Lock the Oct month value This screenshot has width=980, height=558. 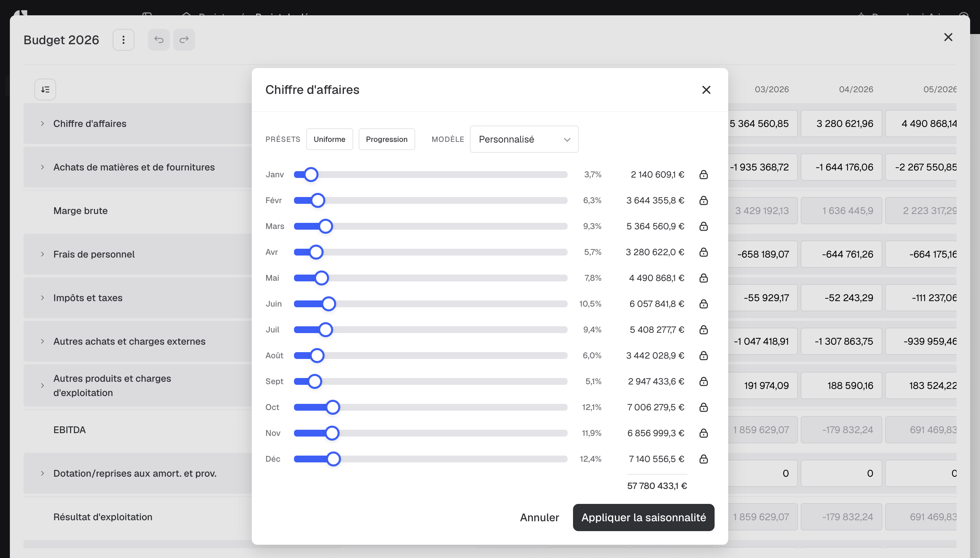[703, 407]
